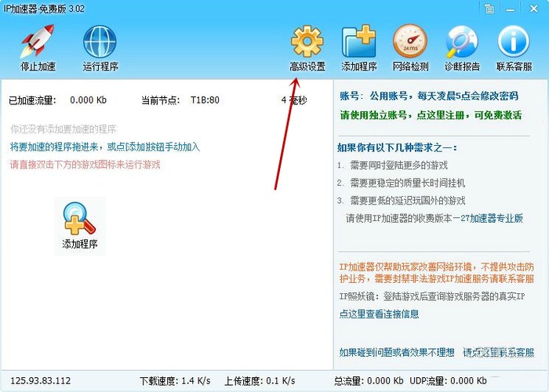Click the 添加程序 folder icon in toolbar

[x=359, y=48]
